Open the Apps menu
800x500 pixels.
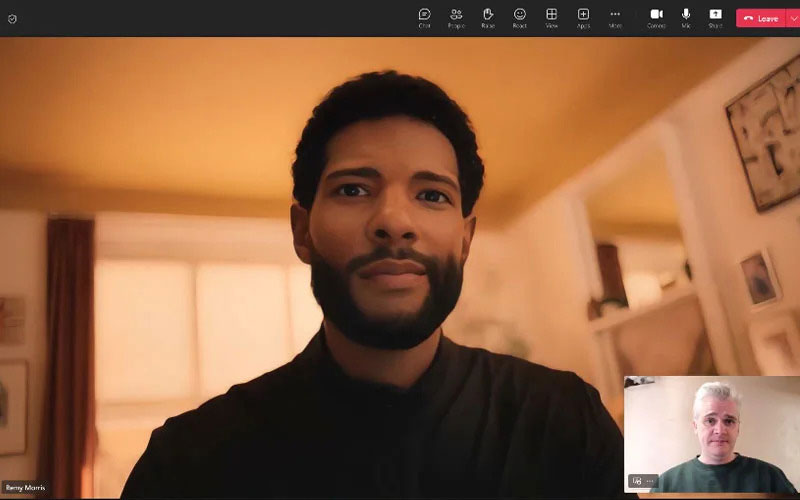(x=583, y=18)
